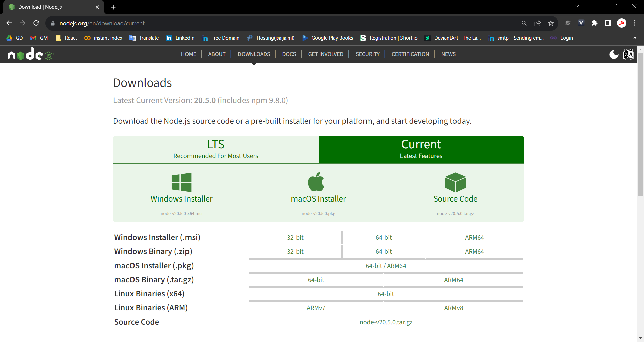Open the Registration | Short.io bookmark

tap(389, 38)
